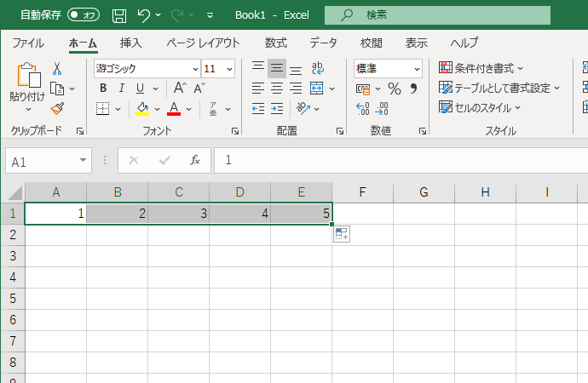This screenshot has height=383, width=588.
Task: Open the Name Box dropdown arrow
Action: tap(84, 160)
